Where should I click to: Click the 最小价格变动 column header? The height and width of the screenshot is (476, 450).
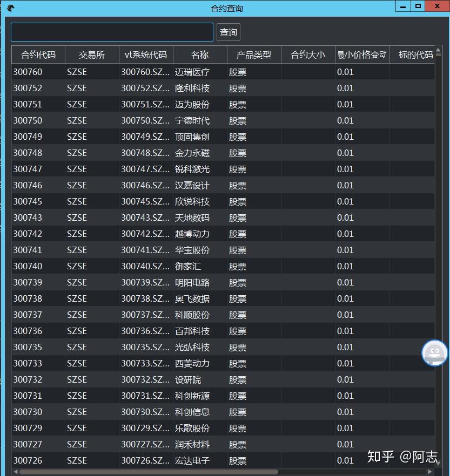click(x=361, y=55)
